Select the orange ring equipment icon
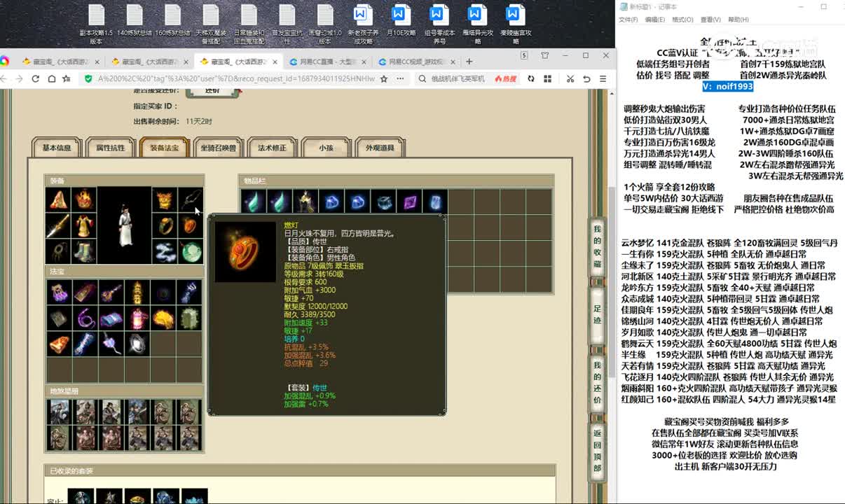This screenshot has height=504, width=845. [191, 225]
